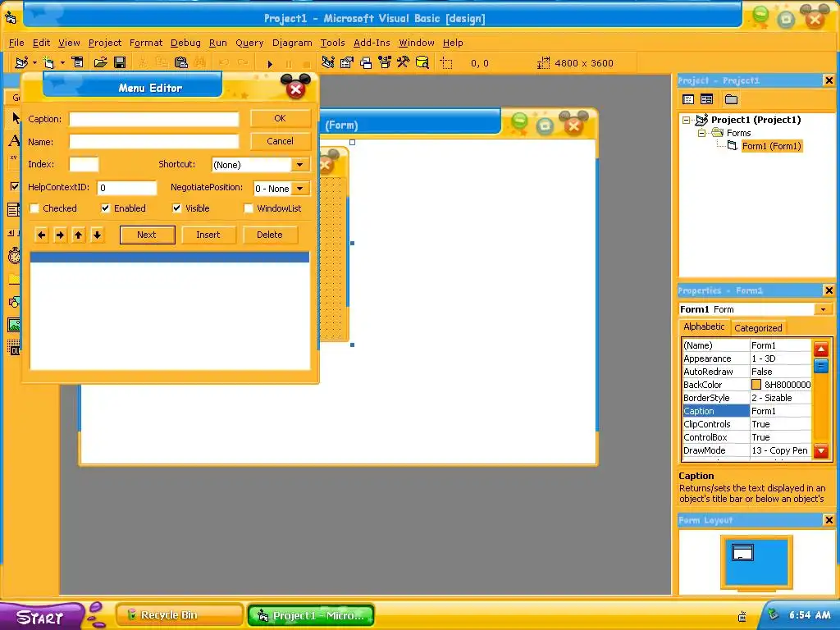Switch to the Categorized properties tab
Screen dimensions: 840x630
coord(758,328)
